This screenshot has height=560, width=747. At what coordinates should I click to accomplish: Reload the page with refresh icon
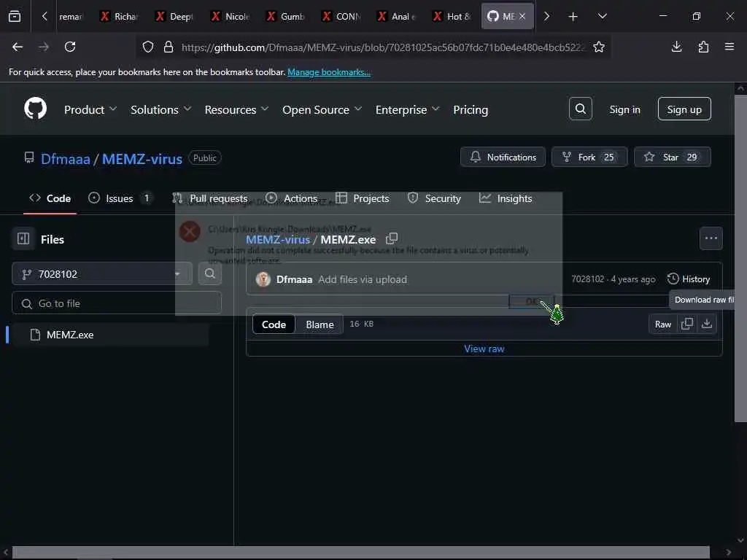pyautogui.click(x=70, y=47)
